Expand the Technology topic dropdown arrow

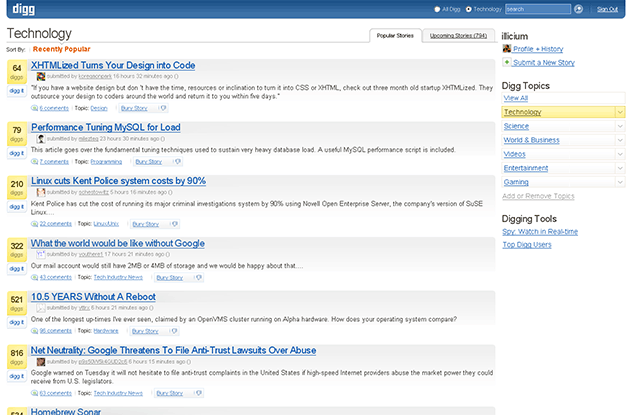[620, 112]
